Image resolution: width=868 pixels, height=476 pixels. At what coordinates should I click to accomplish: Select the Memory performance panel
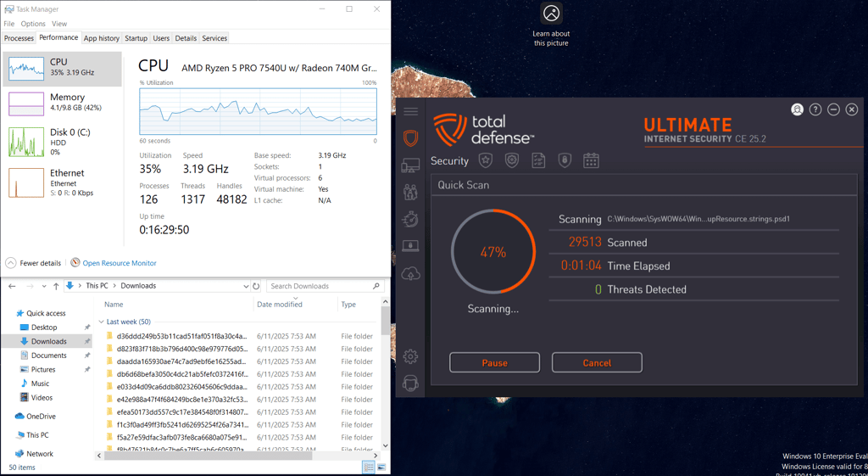pyautogui.click(x=62, y=103)
